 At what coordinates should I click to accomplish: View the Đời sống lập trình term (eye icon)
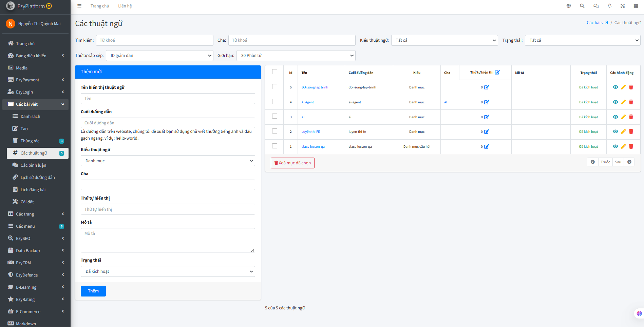pyautogui.click(x=615, y=87)
